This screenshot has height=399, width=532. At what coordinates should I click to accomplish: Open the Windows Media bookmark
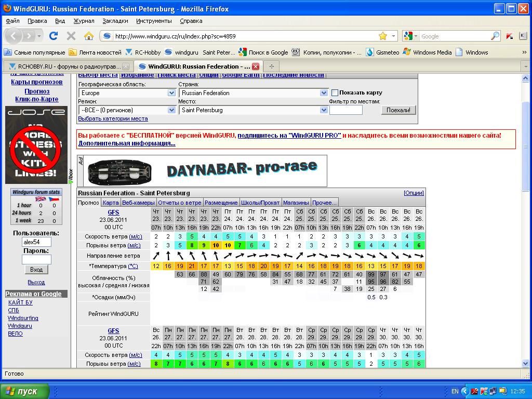coord(428,52)
